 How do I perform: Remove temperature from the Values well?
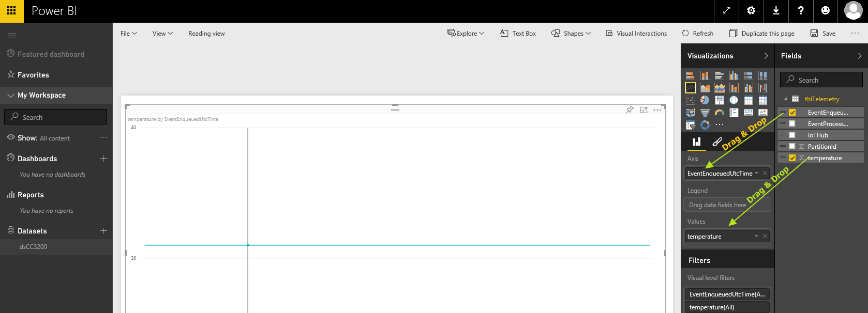coord(765,237)
